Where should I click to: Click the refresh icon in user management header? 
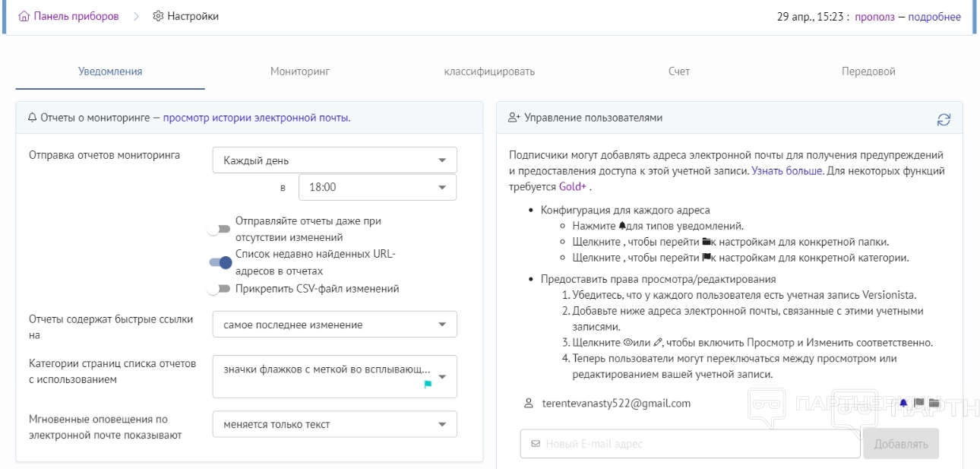(944, 119)
